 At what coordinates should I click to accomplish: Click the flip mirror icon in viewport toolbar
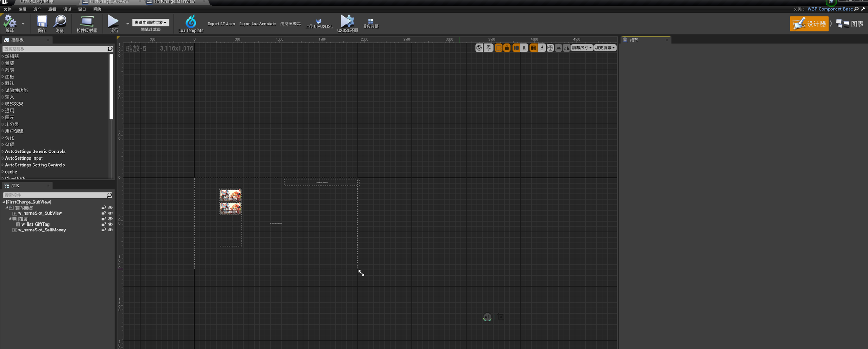coord(566,47)
